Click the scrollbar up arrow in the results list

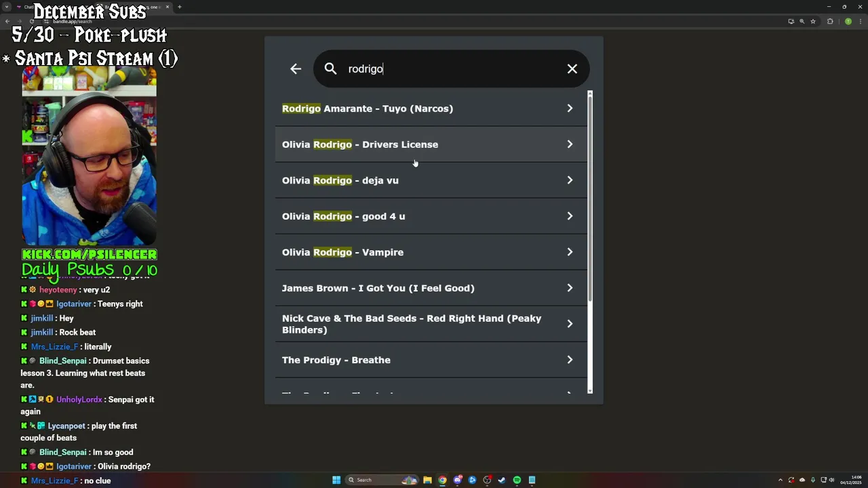click(x=590, y=93)
